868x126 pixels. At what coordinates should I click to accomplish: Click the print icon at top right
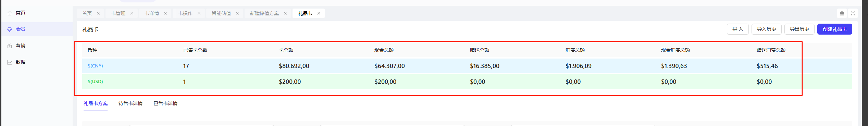842,13
